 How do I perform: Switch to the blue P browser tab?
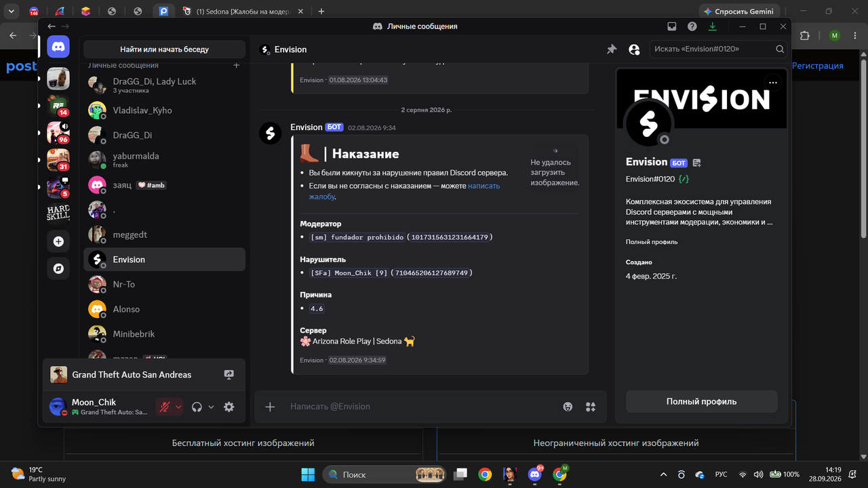(x=163, y=12)
